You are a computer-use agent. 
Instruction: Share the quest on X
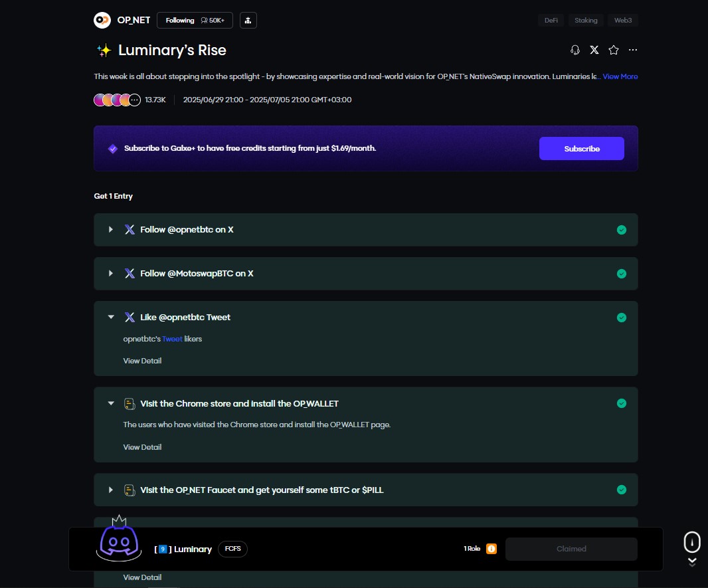click(x=594, y=50)
